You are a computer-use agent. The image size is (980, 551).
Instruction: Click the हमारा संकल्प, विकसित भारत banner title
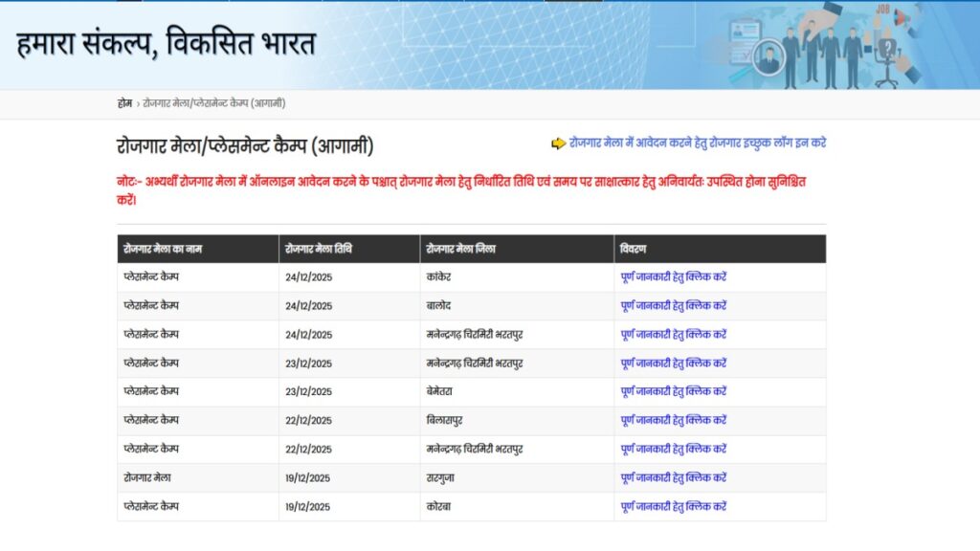coord(166,44)
